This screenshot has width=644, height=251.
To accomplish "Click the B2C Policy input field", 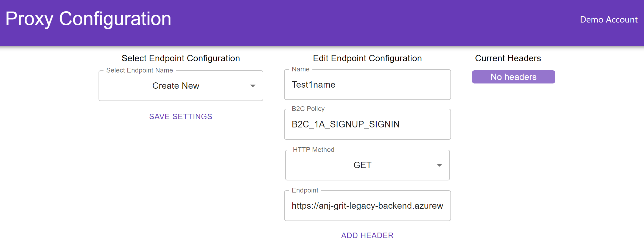I will 367,124.
